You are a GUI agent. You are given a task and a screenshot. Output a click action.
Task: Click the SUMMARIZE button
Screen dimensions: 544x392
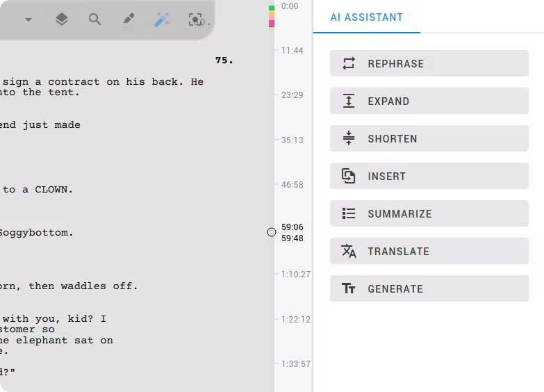(x=429, y=213)
